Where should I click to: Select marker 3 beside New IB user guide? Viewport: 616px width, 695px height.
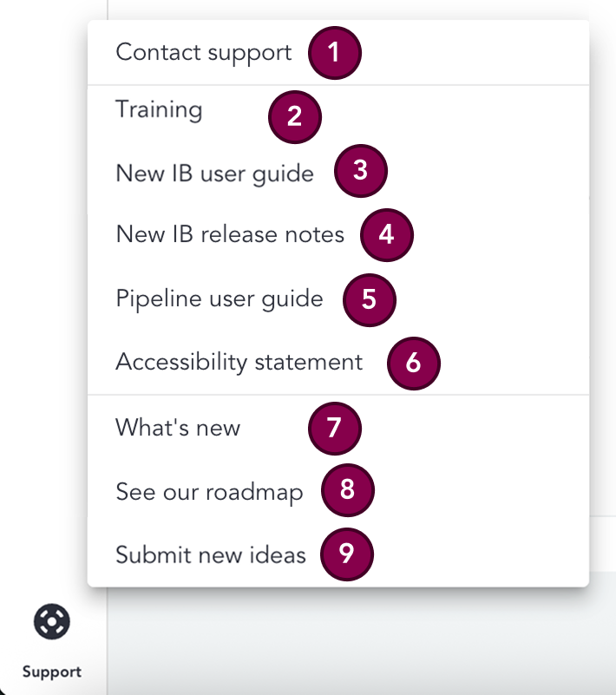361,172
